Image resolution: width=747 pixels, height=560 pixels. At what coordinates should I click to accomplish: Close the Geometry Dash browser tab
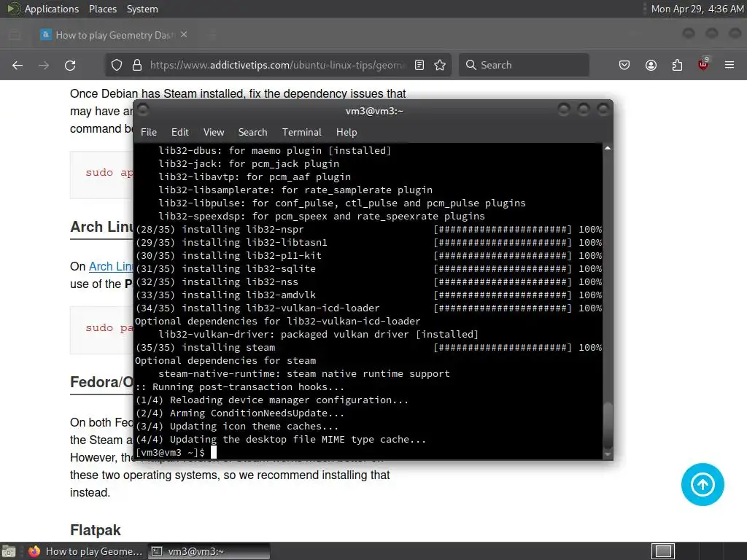pos(184,35)
